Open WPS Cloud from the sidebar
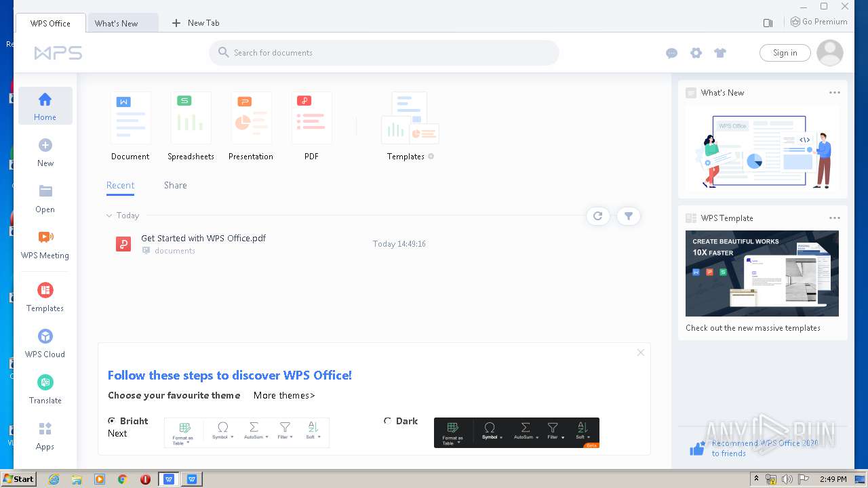The height and width of the screenshot is (488, 868). coord(45,343)
